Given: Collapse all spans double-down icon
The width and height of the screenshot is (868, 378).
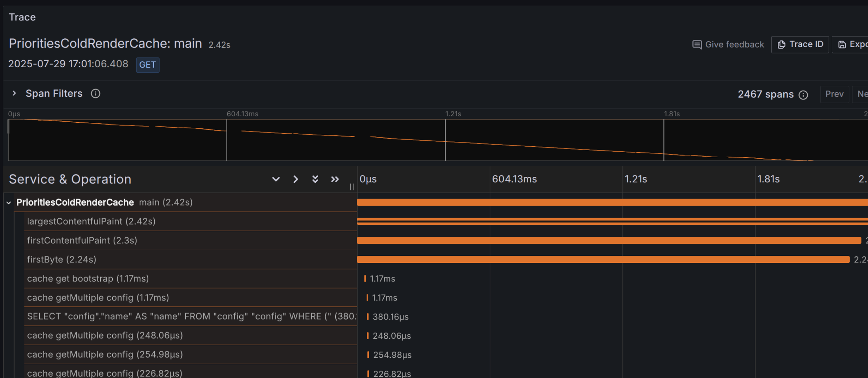Looking at the screenshot, I should coord(315,179).
